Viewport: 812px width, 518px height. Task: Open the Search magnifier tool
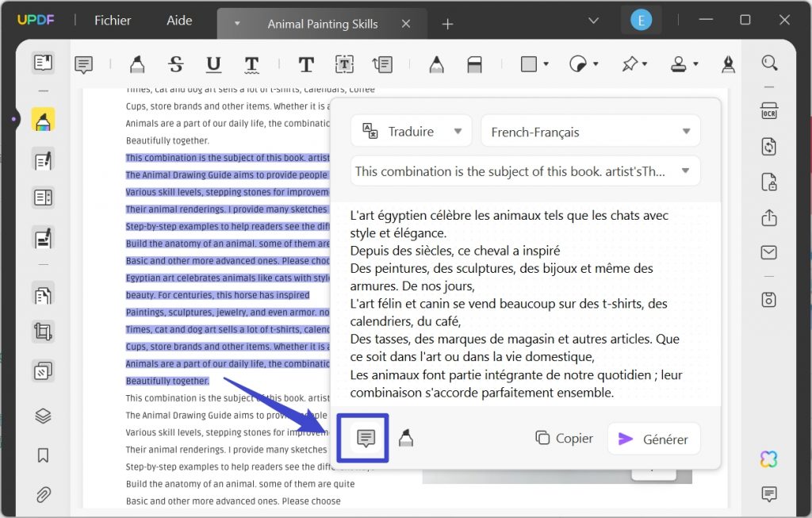(769, 63)
